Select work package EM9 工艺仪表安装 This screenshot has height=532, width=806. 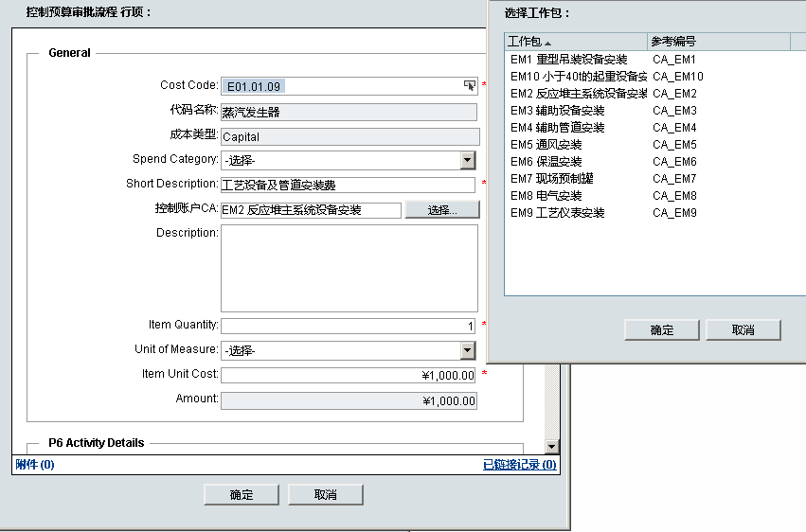click(557, 213)
